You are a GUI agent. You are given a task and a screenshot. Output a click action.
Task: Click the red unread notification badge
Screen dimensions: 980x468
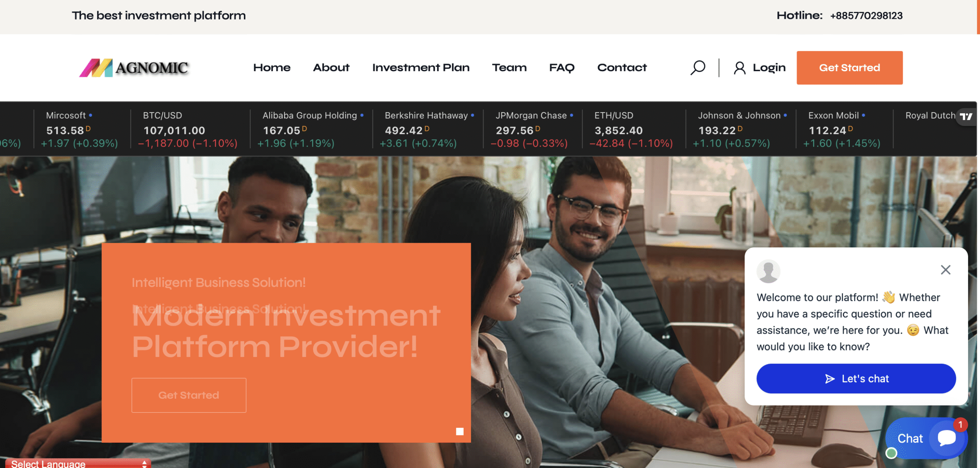click(960, 424)
